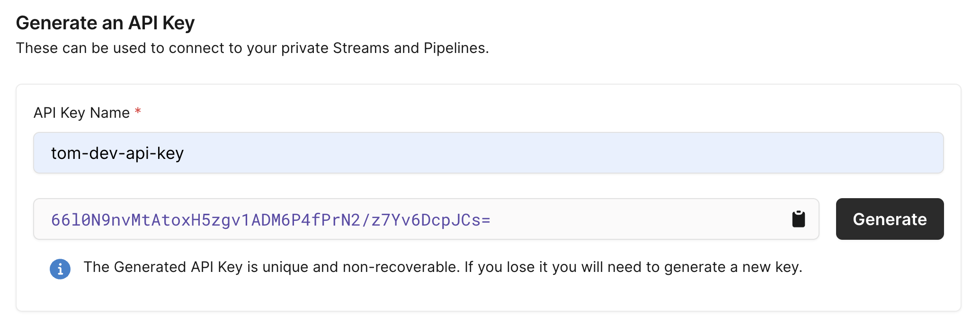Click the 'API Key Name' field label
This screenshot has height=332, width=980.
[x=81, y=113]
